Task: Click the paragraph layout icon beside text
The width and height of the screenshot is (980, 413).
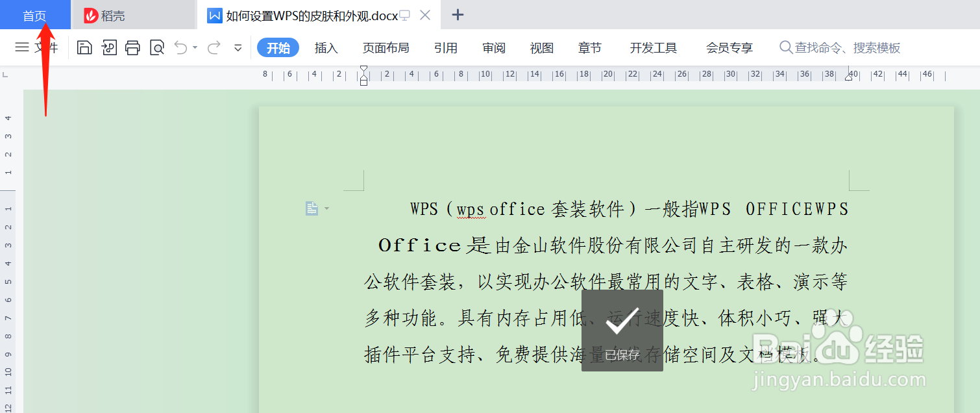Action: (x=312, y=208)
